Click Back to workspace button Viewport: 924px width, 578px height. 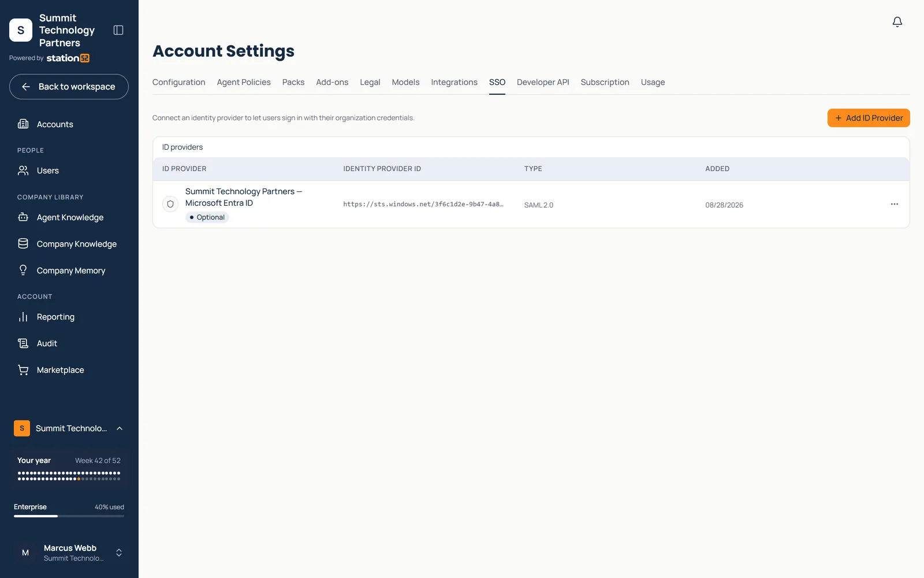pyautogui.click(x=69, y=87)
